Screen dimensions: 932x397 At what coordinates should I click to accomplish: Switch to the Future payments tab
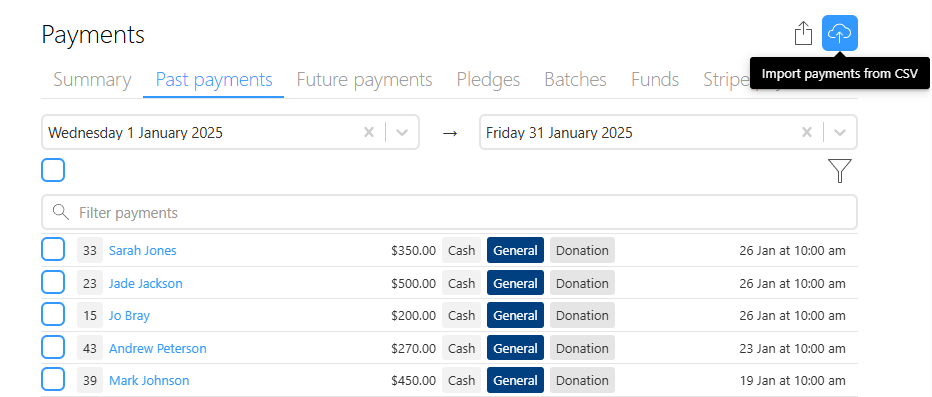tap(364, 80)
